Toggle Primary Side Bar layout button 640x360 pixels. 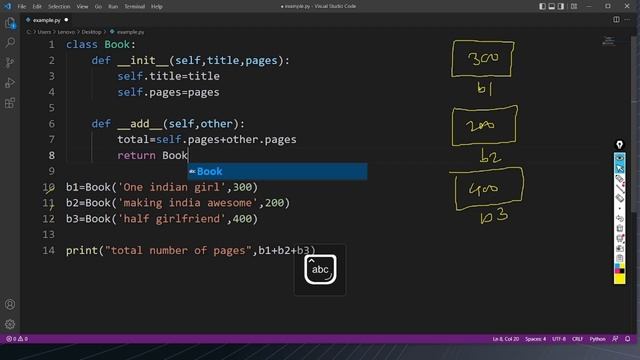coord(542,6)
